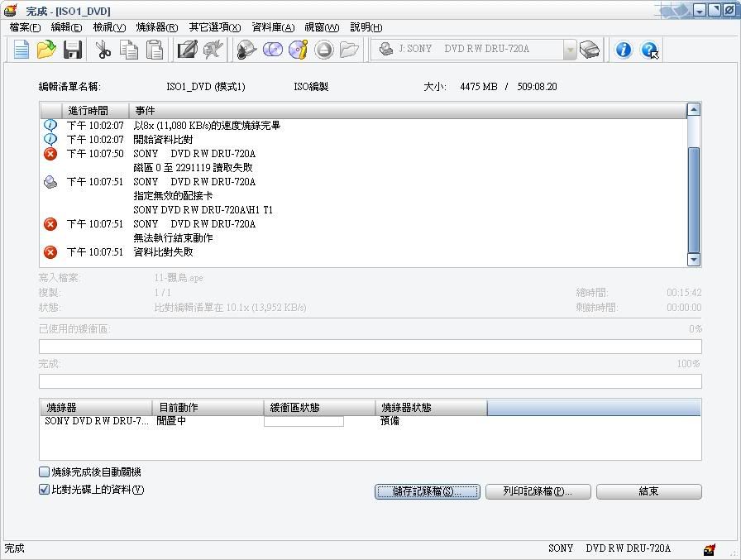Create a new compilation with the blank page icon
This screenshot has width=741, height=560.
(x=22, y=49)
